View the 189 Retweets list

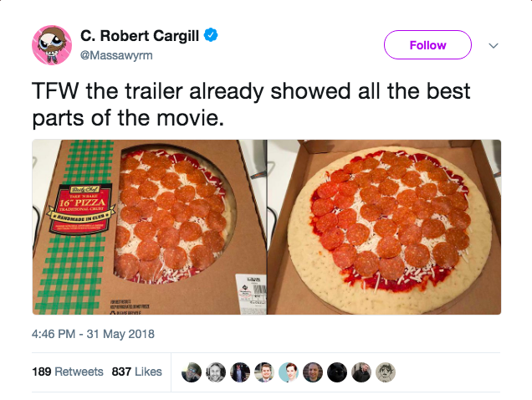68,372
